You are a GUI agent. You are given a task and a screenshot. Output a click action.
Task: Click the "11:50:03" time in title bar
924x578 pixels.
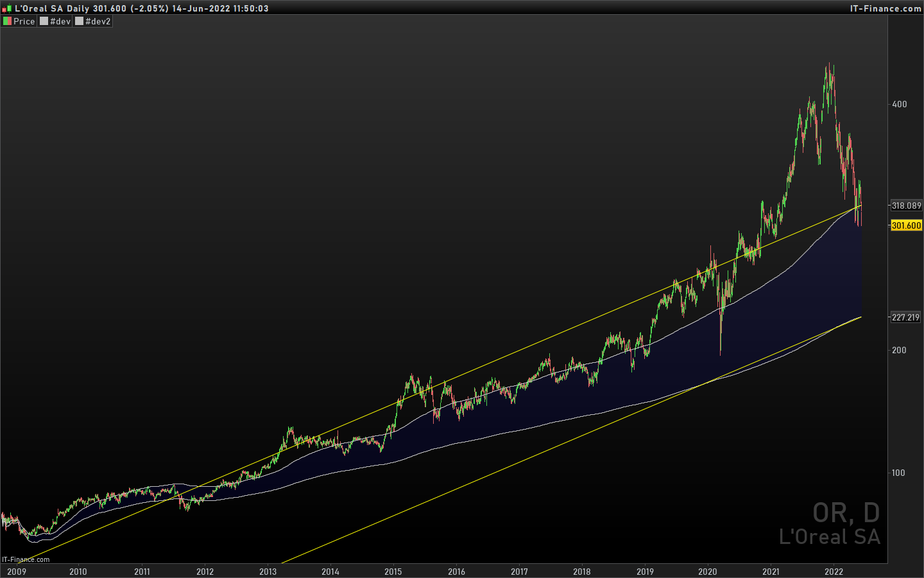pyautogui.click(x=251, y=8)
